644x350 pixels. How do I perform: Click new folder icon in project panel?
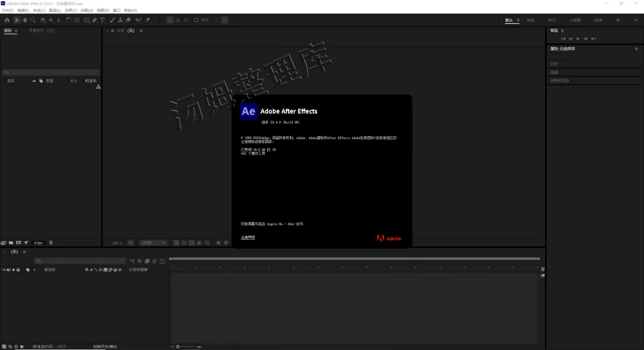pos(11,243)
